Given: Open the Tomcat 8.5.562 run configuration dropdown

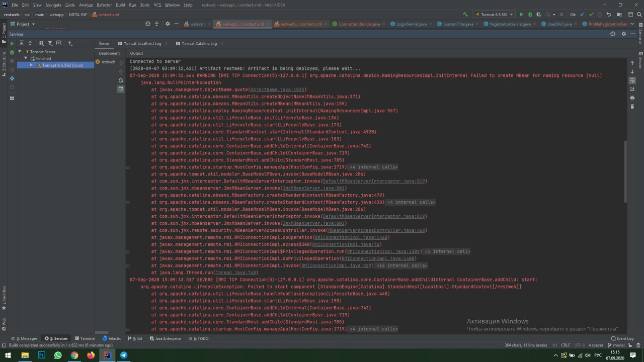Looking at the screenshot, I should pyautogui.click(x=495, y=15).
